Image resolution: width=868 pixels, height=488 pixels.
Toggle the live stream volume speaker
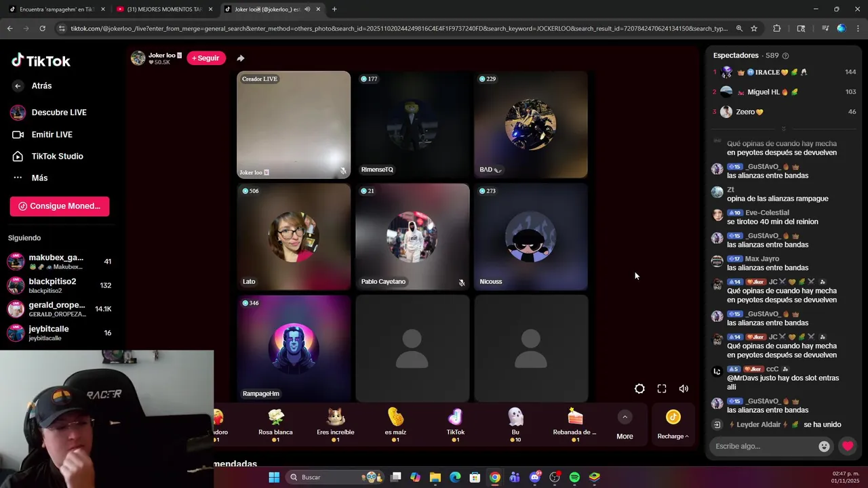684,388
